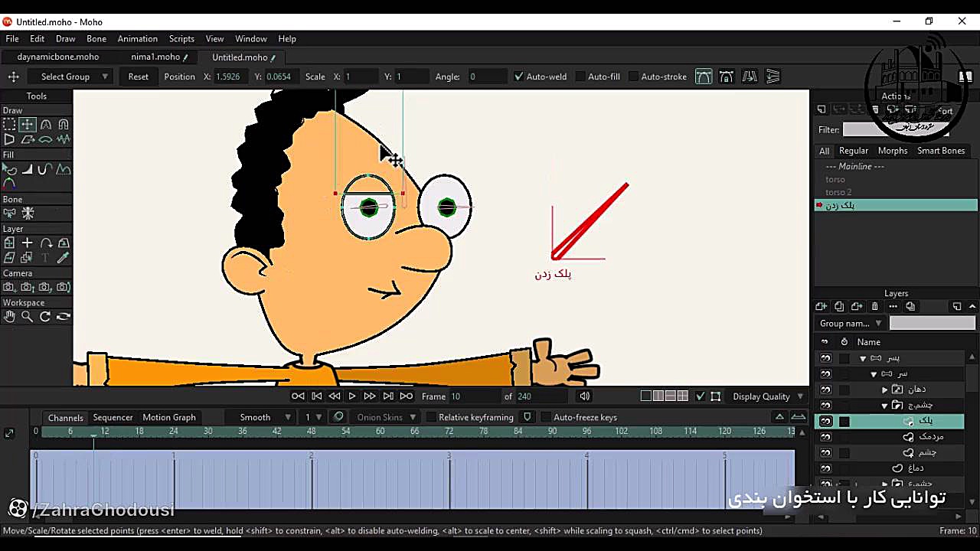Open the Scripts menu
Image resolution: width=980 pixels, height=551 pixels.
(181, 38)
